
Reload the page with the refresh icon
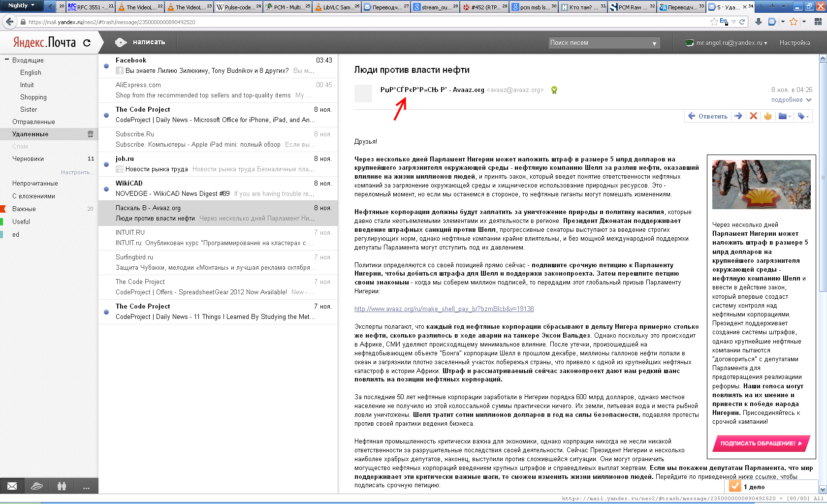[742, 22]
